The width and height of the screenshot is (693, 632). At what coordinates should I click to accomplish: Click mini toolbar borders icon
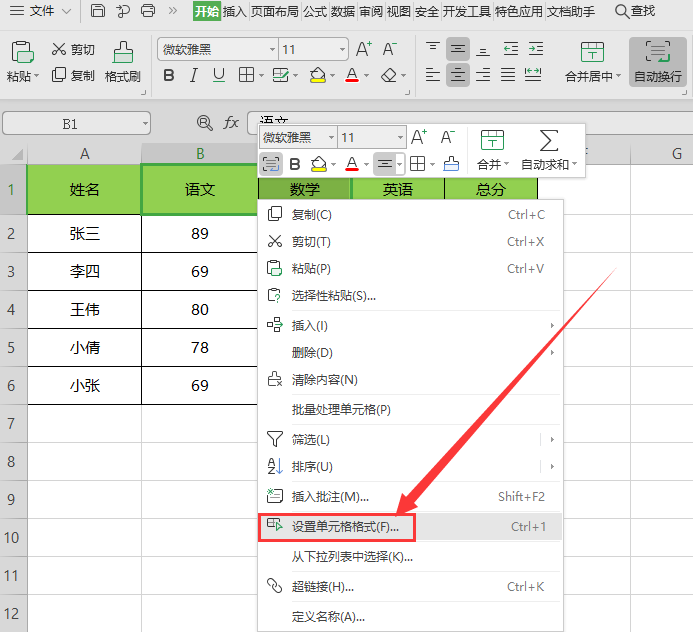(x=417, y=164)
